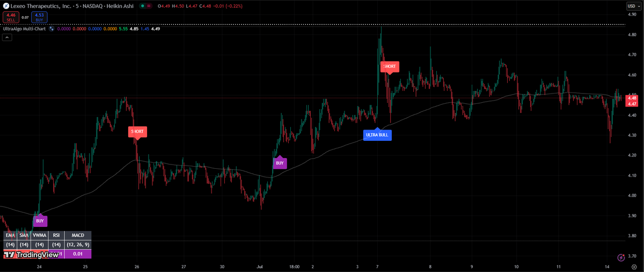
Task: Click the ULTRA BULL signal label
Action: click(x=377, y=134)
